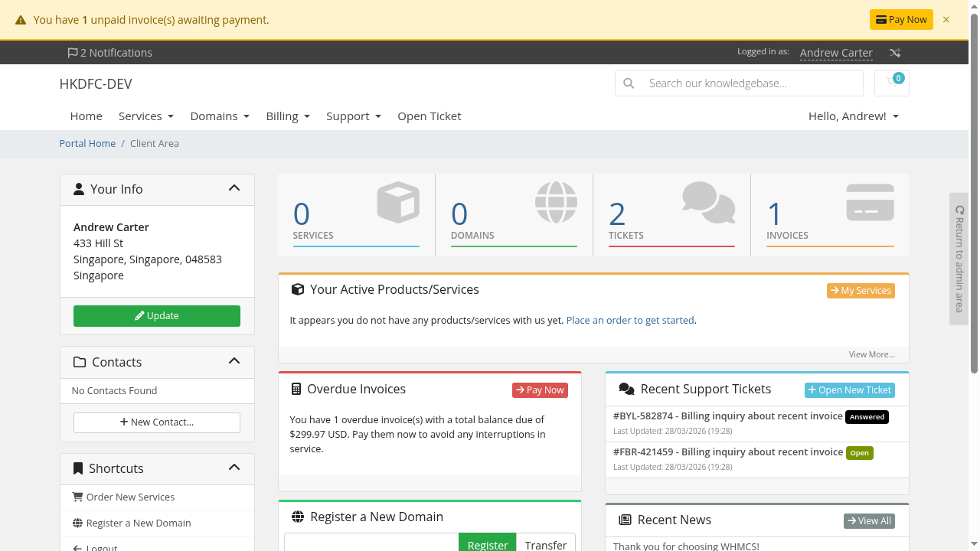Click the switch account shuffle icon
The height and width of the screenshot is (551, 980).
(x=895, y=53)
